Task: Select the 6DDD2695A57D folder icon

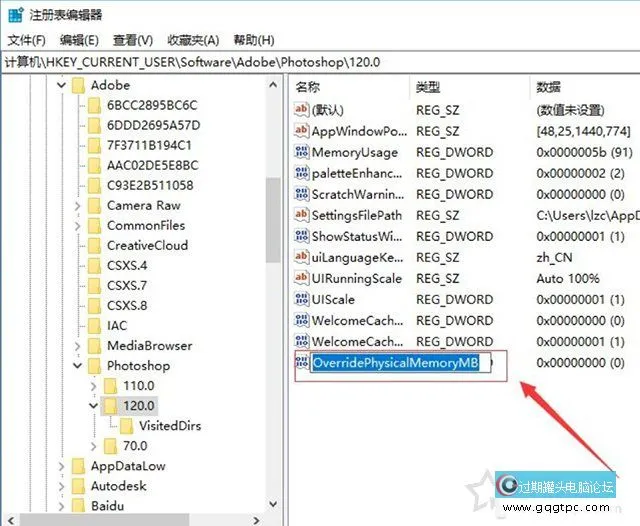Action: [x=94, y=125]
